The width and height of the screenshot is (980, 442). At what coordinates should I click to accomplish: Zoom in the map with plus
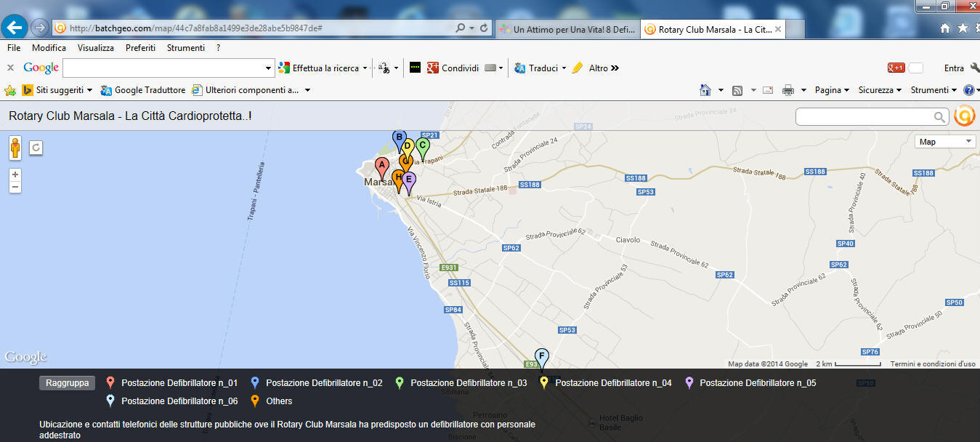tap(15, 174)
